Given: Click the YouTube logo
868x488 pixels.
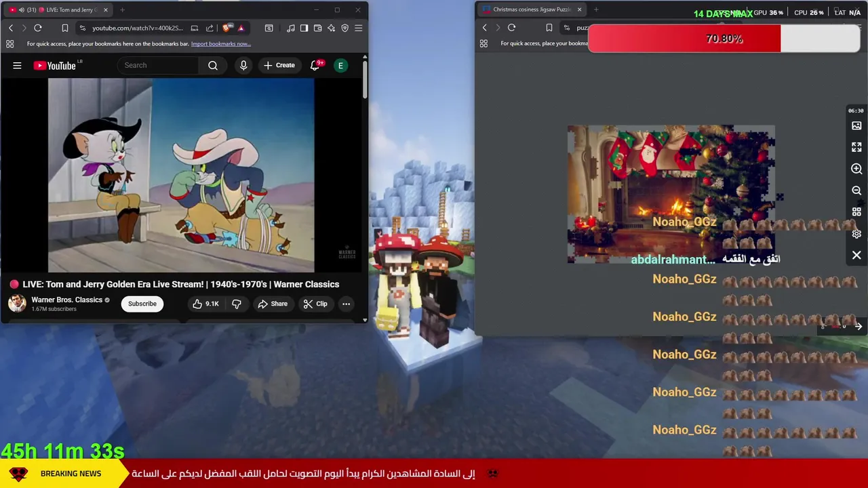Looking at the screenshot, I should pyautogui.click(x=55, y=65).
